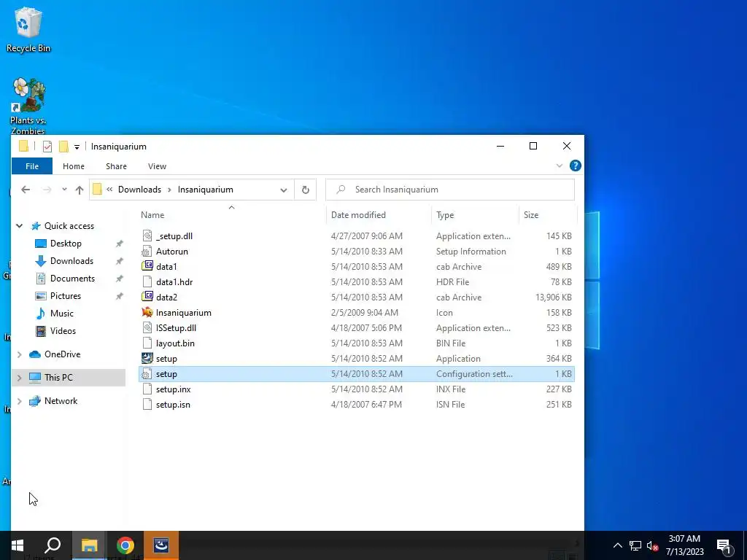Viewport: 747px width, 560px height.
Task: Select Quick access in navigation pane
Action: [69, 226]
